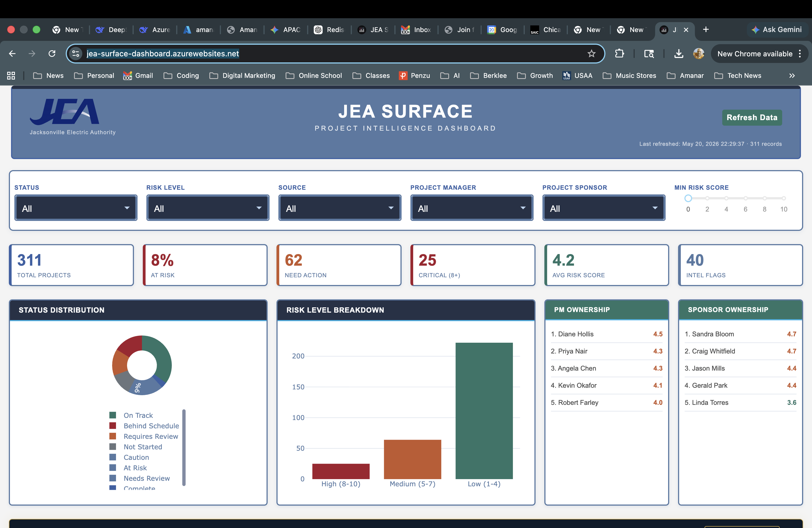812x528 pixels.
Task: Switch to the Chica browser tab
Action: point(546,30)
